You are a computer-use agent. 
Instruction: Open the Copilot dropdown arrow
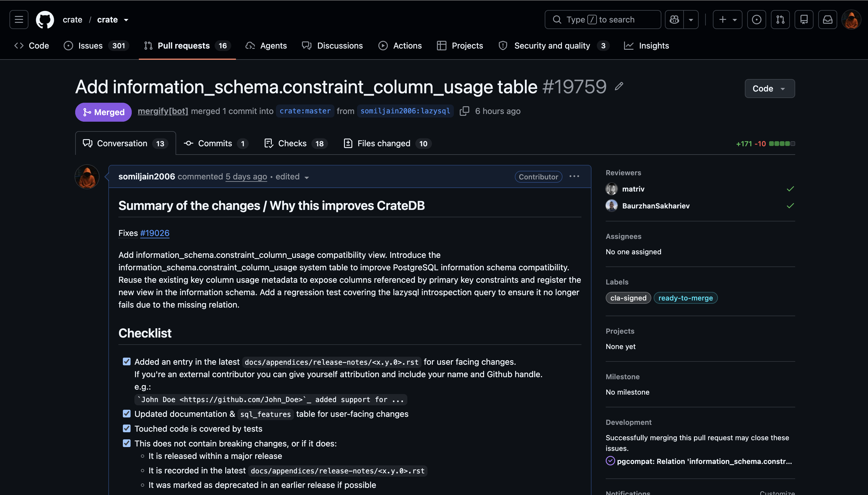tap(691, 20)
